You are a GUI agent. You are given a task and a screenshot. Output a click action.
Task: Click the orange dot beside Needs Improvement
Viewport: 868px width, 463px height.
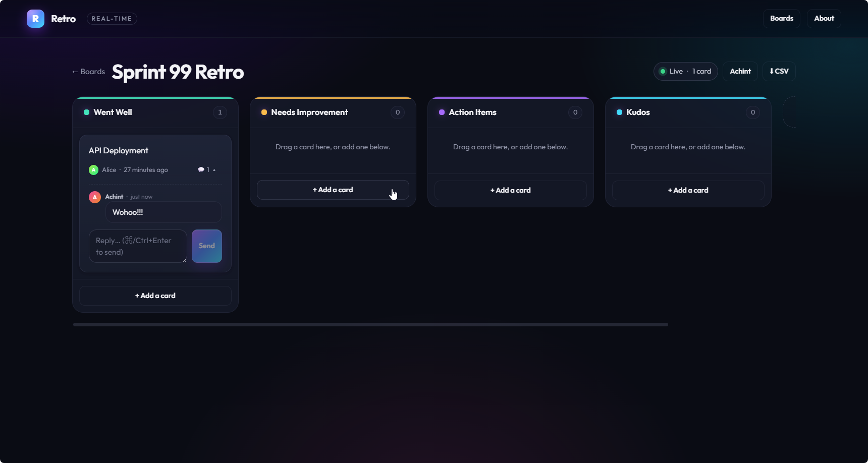[x=264, y=112]
